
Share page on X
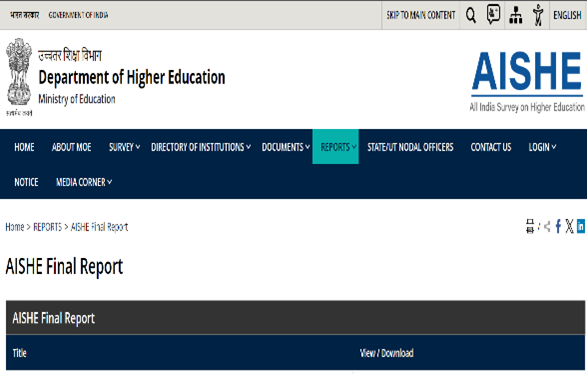click(x=569, y=226)
